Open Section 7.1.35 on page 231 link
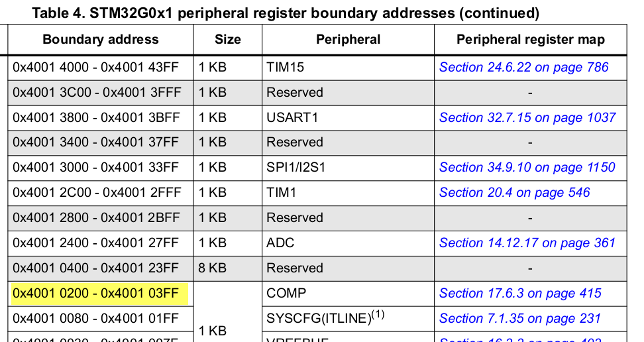The image size is (644, 342). [519, 319]
